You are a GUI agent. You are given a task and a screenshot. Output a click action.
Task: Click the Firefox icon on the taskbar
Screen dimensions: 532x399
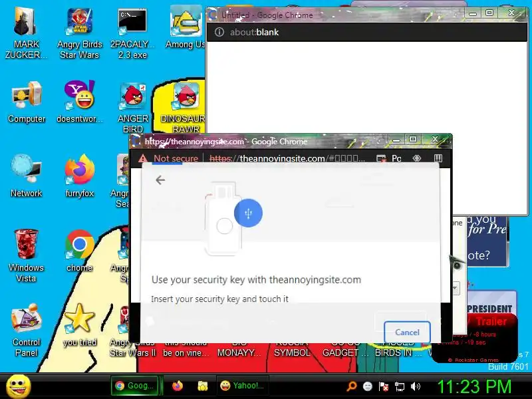[x=177, y=386]
